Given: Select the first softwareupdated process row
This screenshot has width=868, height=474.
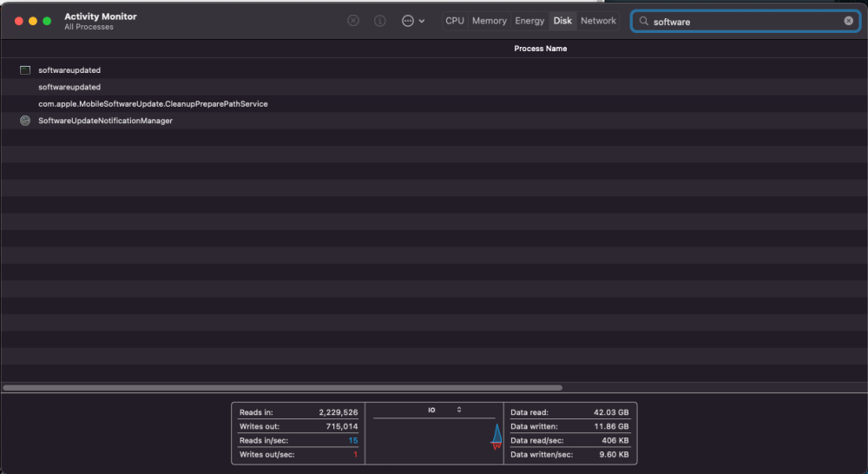Looking at the screenshot, I should pos(434,70).
